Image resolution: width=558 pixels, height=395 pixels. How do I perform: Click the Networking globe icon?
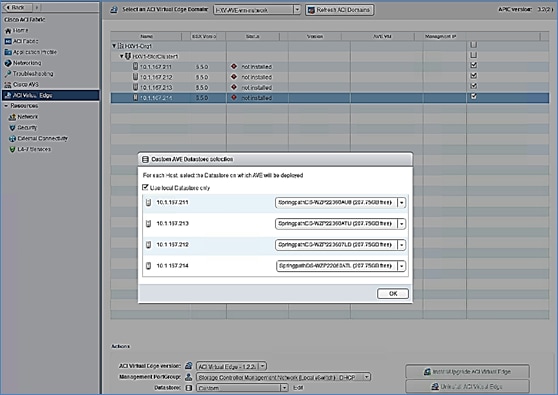coord(8,63)
